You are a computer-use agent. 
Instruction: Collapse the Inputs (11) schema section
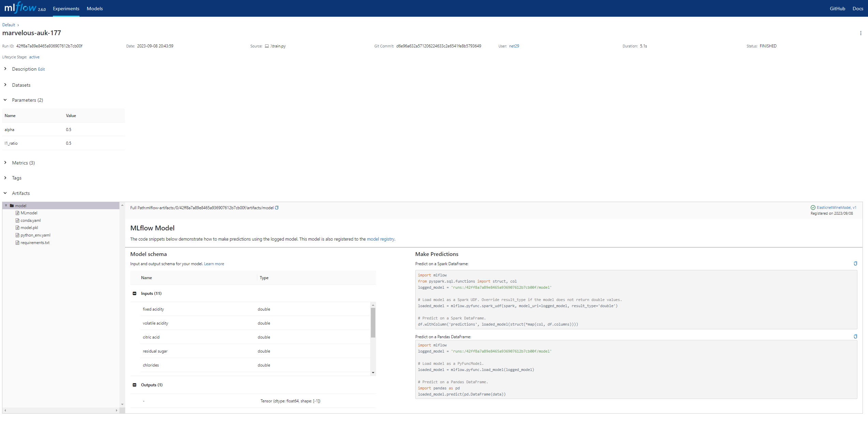(134, 294)
